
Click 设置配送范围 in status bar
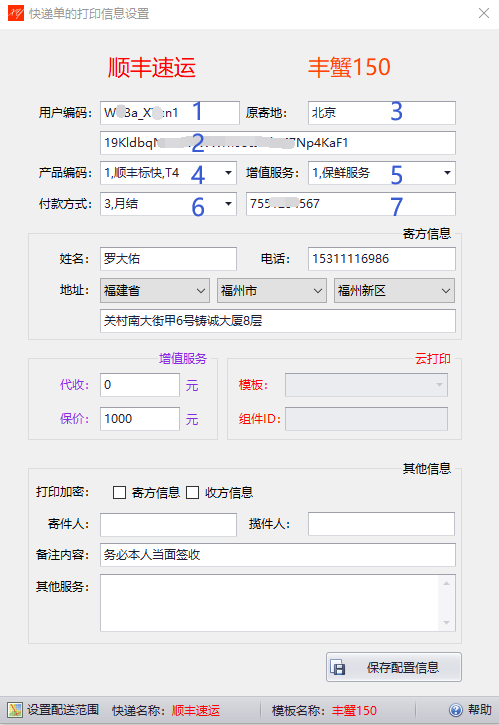63,710
